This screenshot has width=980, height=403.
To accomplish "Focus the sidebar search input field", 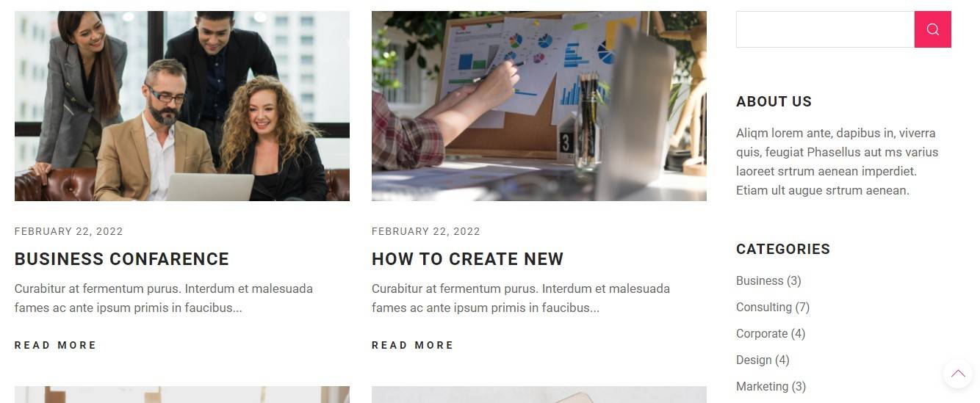I will pos(825,29).
